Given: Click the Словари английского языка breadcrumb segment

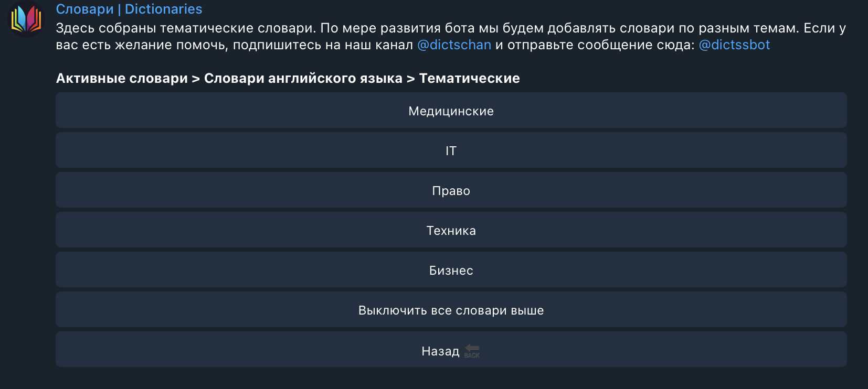Looking at the screenshot, I should coord(303,78).
